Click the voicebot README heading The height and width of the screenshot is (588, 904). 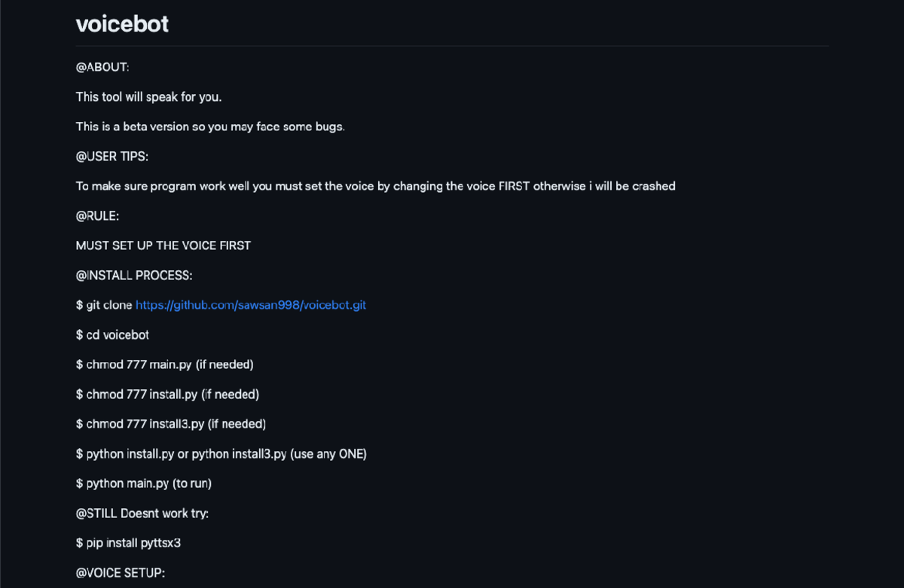pyautogui.click(x=122, y=24)
